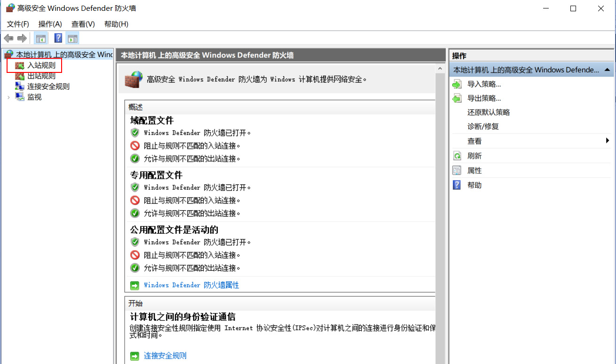Image resolution: width=616 pixels, height=364 pixels.
Task: Open the 连接安全规则 link in 开始 section
Action: click(165, 356)
